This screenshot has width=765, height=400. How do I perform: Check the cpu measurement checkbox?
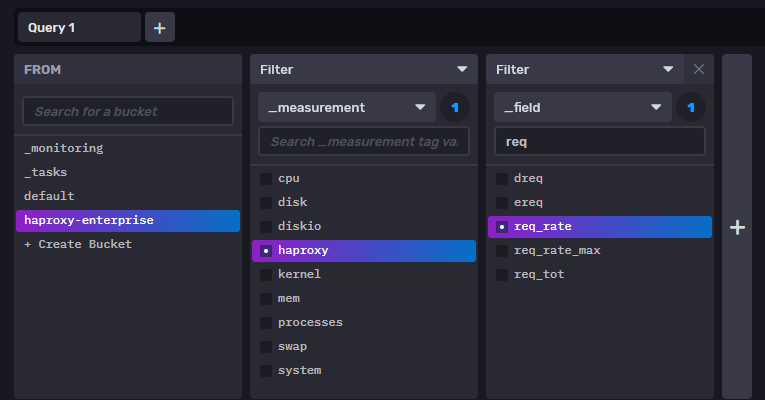[266, 179]
